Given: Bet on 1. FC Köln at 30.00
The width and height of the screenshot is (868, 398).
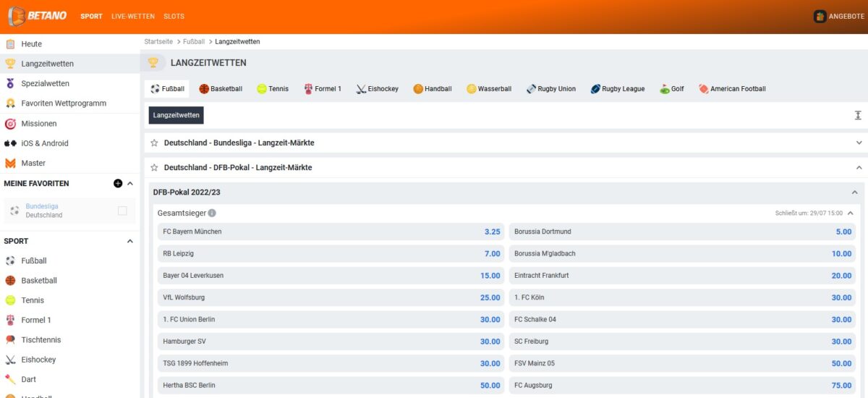Looking at the screenshot, I should tap(682, 297).
